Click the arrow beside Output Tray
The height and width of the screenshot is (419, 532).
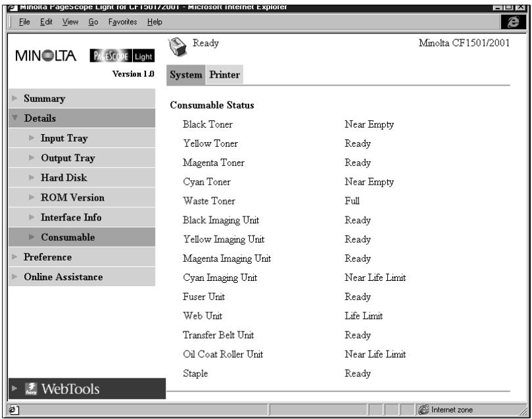(x=32, y=157)
